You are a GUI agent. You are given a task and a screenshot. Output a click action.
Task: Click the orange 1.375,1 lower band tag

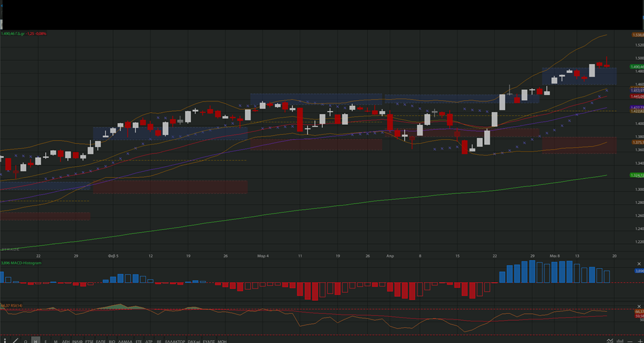637,142
